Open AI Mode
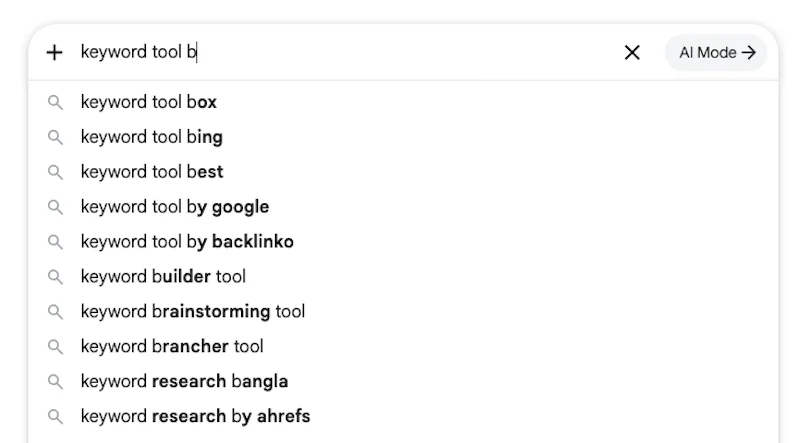The width and height of the screenshot is (810, 443). (x=715, y=52)
